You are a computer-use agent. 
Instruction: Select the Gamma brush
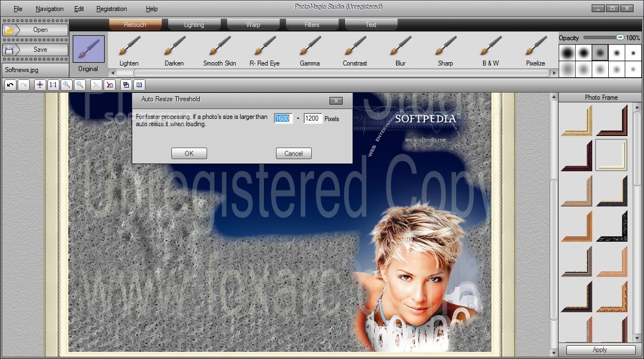[x=310, y=51]
